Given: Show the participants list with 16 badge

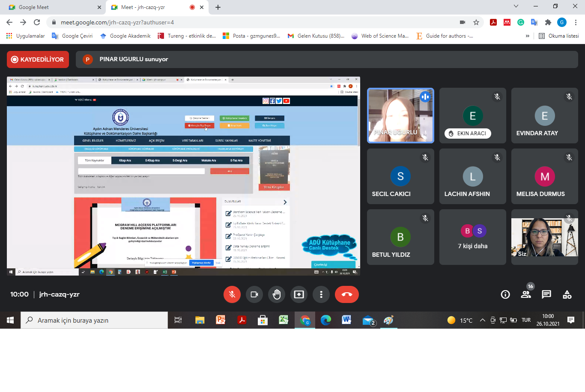Looking at the screenshot, I should (526, 294).
